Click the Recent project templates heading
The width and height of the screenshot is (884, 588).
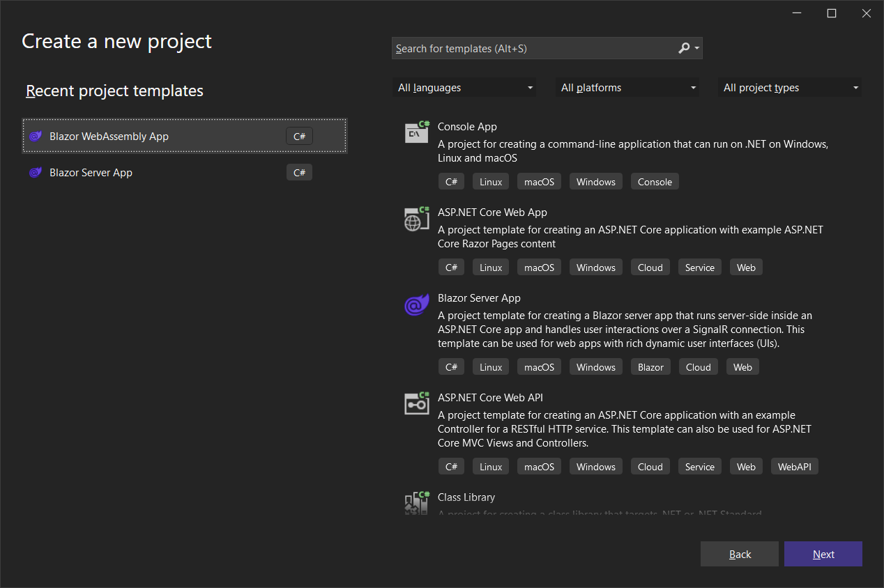pos(114,91)
